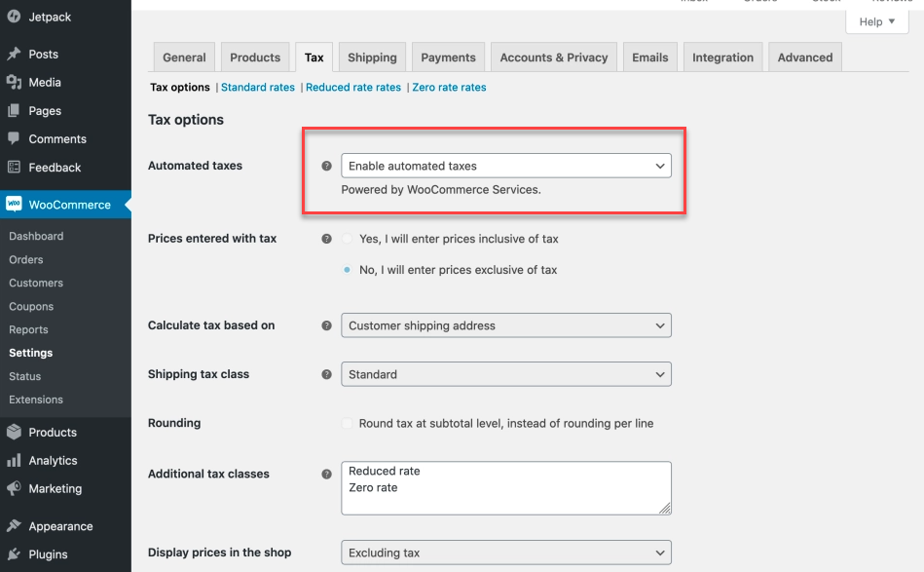Image resolution: width=924 pixels, height=572 pixels.
Task: Switch to the Products settings tab
Action: [255, 57]
